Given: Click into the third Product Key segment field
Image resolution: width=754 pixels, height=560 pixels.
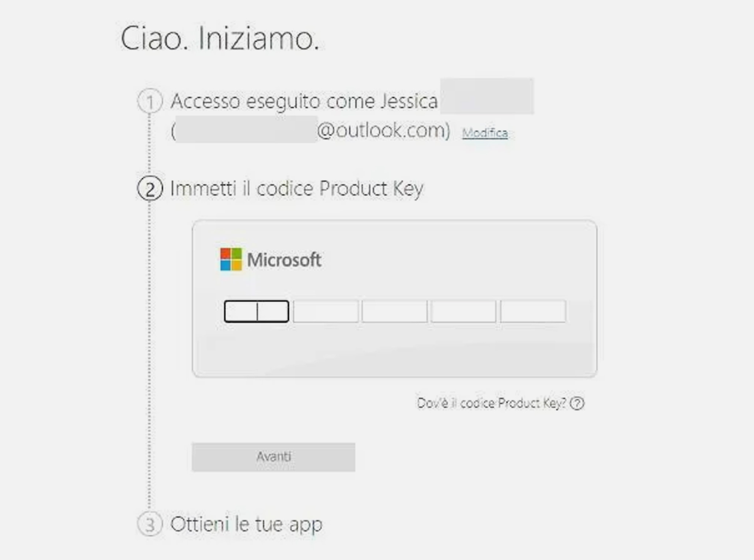Looking at the screenshot, I should 395,311.
